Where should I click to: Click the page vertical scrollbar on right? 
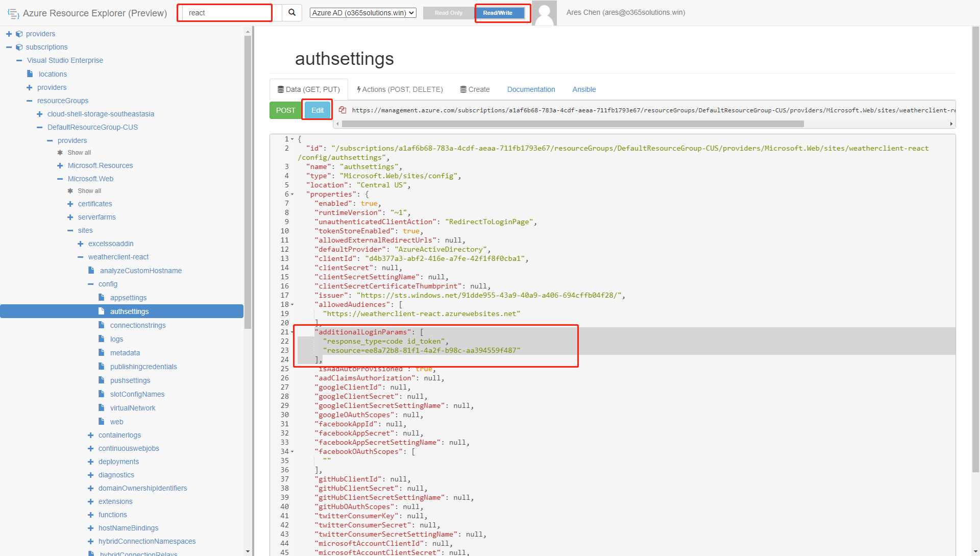pos(975,250)
